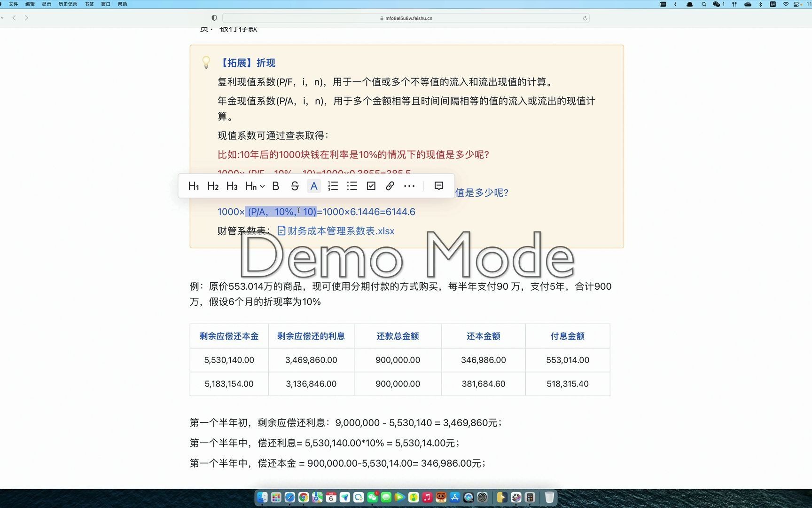Open Launchpad from the Dock
The height and width of the screenshot is (508, 812).
point(276,497)
